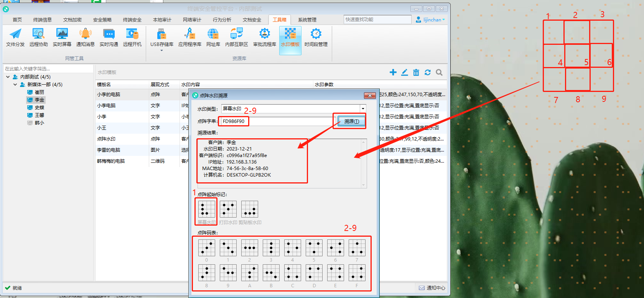This screenshot has width=644, height=298.
Task: Open the 网络审计 tab
Action: [x=192, y=20]
